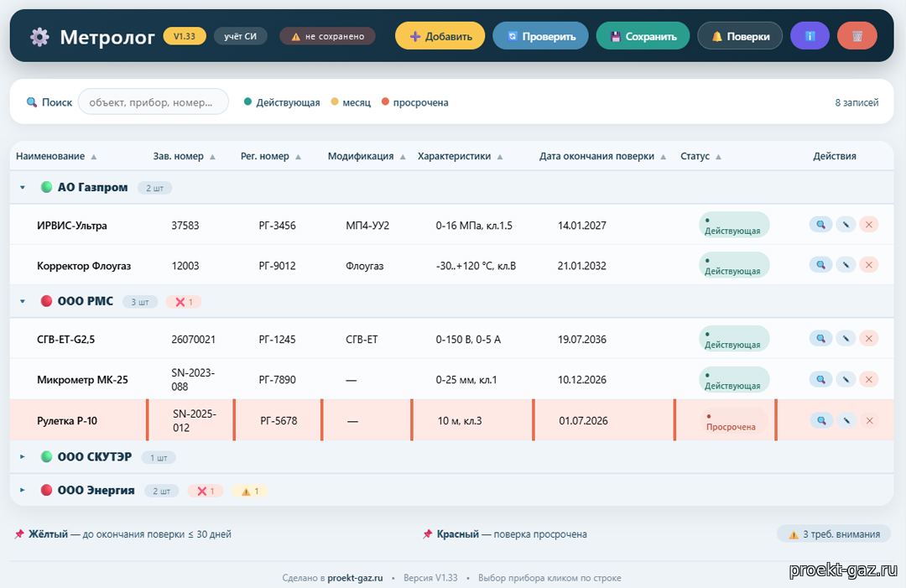Click the gear logo next to Метролог
The width and height of the screenshot is (906, 588).
pos(40,37)
